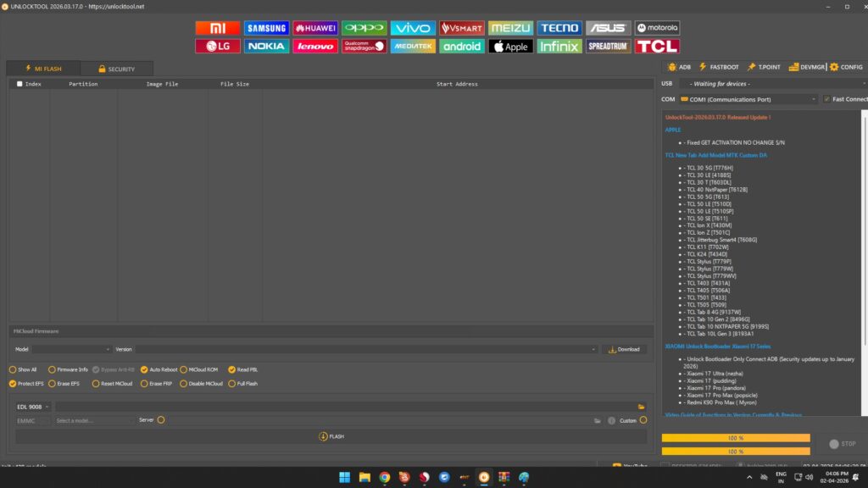Viewport: 868px width, 488px height.
Task: Select the Nokia brand logo
Action: [266, 46]
